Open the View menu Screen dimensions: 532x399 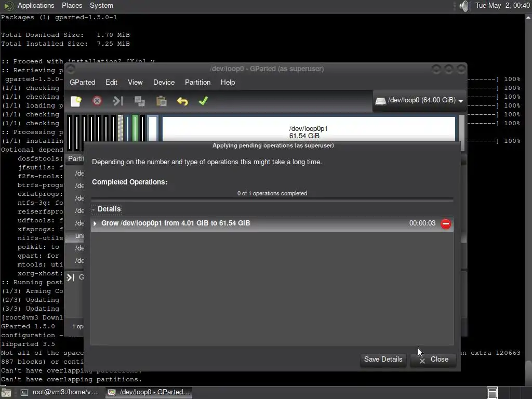click(x=135, y=83)
